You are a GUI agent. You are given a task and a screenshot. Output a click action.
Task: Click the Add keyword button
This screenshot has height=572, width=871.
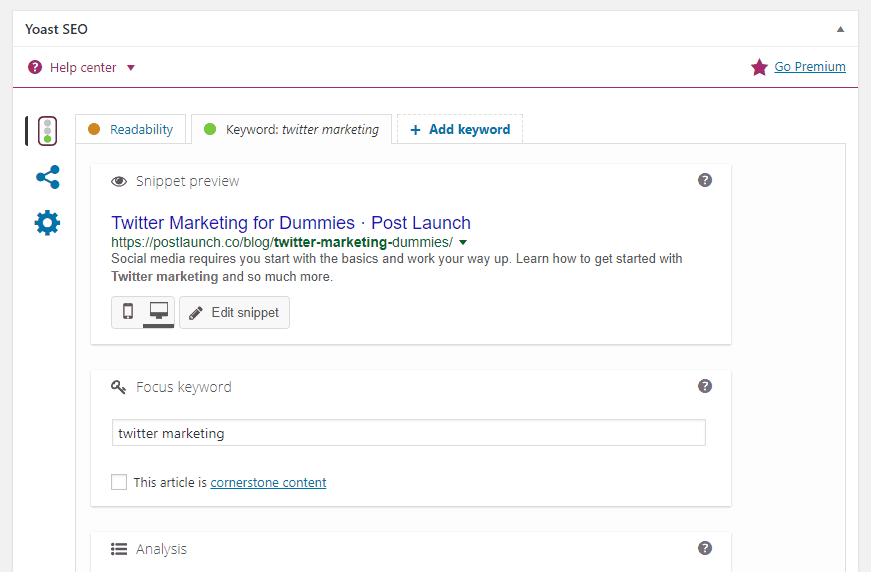[x=460, y=129]
